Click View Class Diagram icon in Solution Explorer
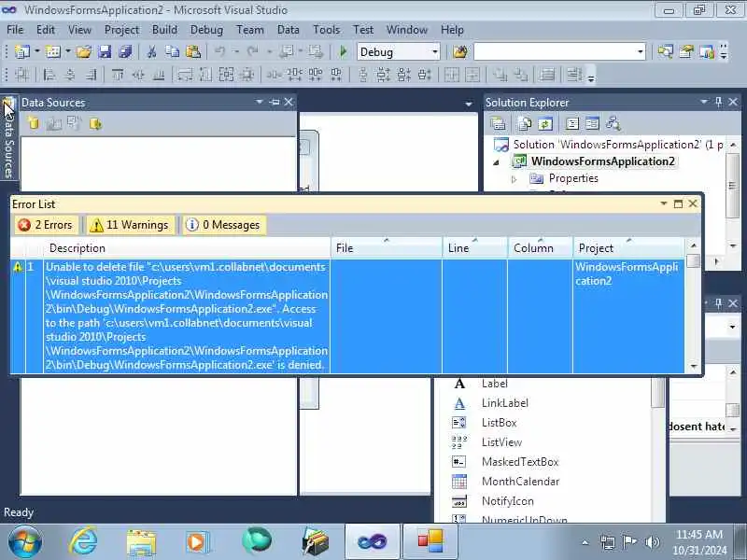The height and width of the screenshot is (560, 747). (613, 124)
